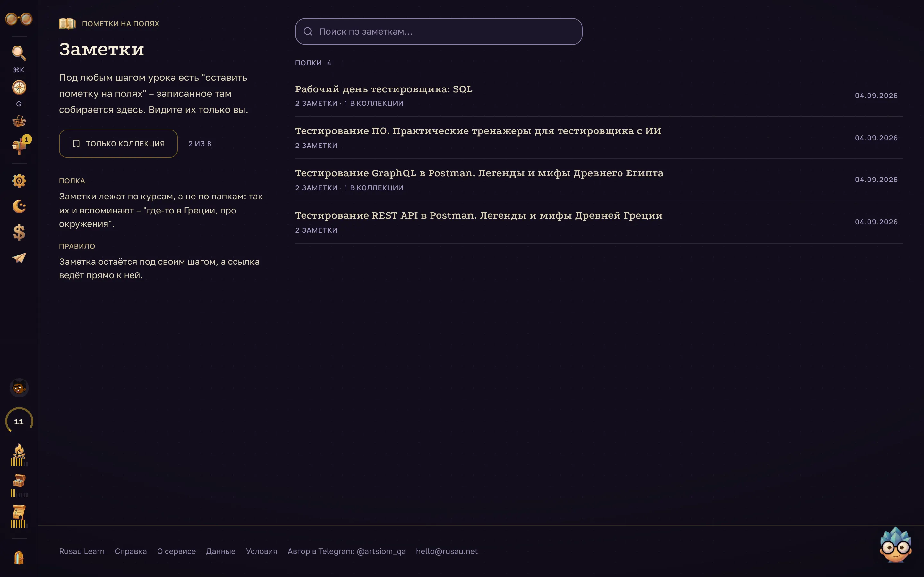
Task: Click the level 11 progress ring
Action: [19, 421]
